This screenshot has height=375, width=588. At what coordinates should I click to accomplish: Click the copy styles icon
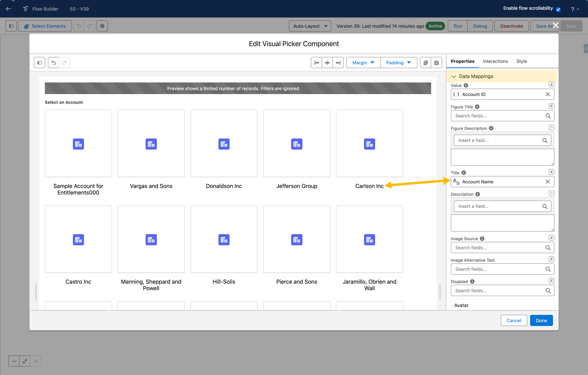point(426,63)
